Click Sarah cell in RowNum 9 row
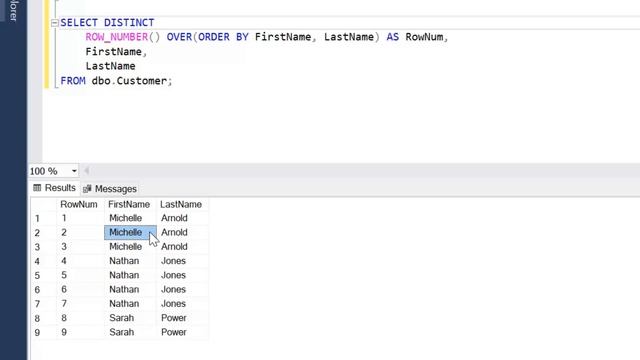The height and width of the screenshot is (360, 640). click(130, 332)
